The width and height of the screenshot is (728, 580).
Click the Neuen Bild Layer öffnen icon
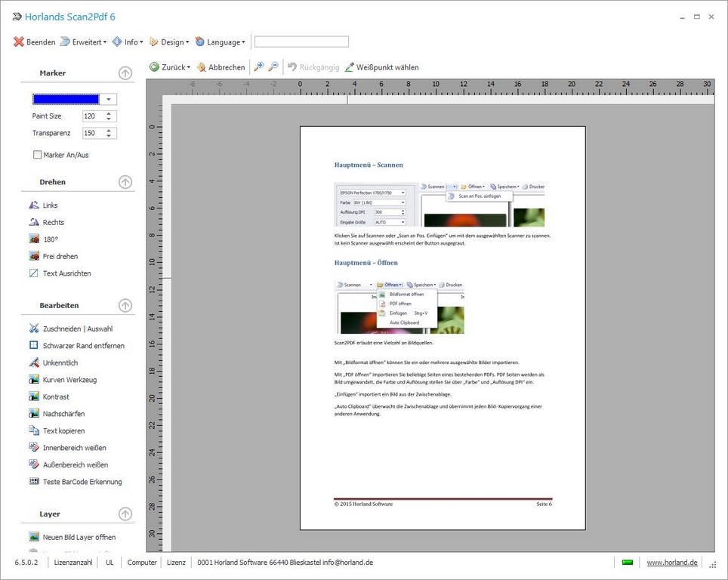(34, 537)
